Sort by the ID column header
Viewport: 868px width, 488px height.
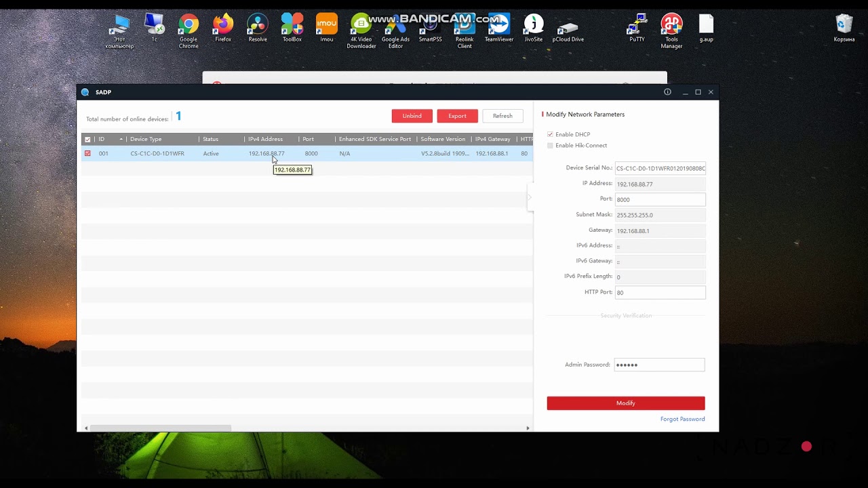pos(111,139)
